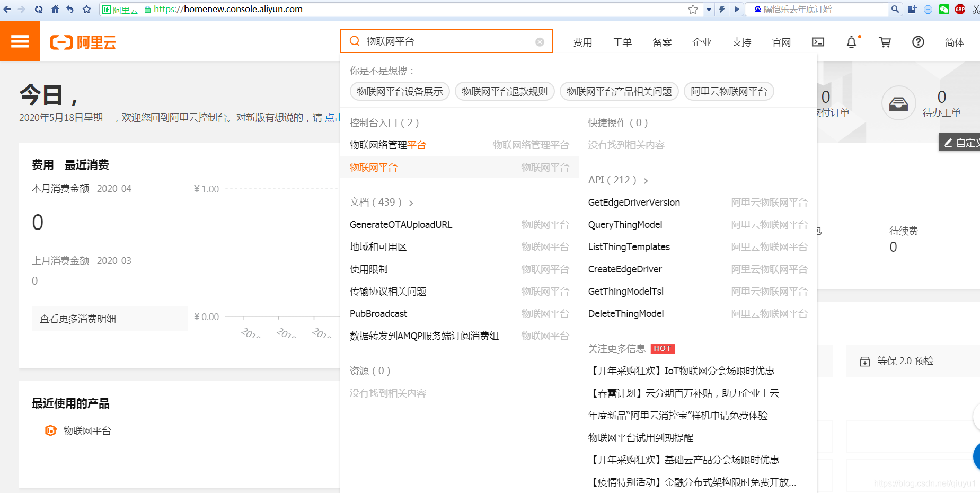This screenshot has height=493, width=980.
Task: Click the lightning speed-mode icon
Action: pyautogui.click(x=722, y=9)
